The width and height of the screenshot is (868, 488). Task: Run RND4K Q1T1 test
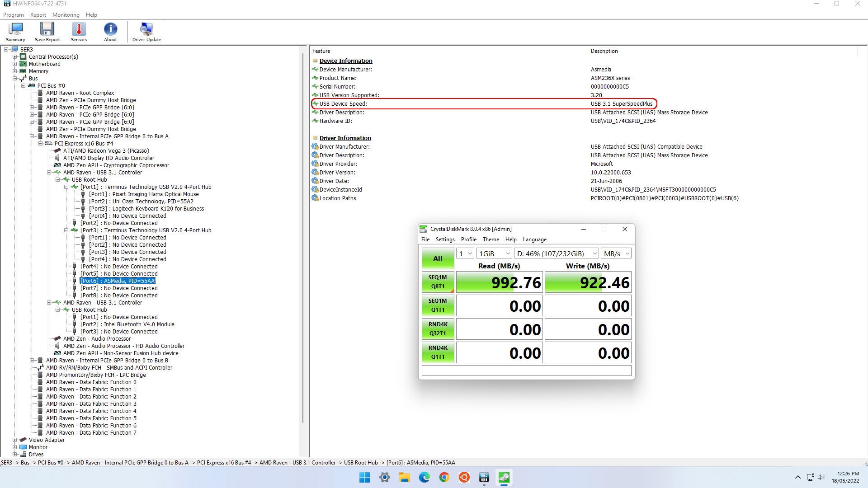[x=438, y=352]
